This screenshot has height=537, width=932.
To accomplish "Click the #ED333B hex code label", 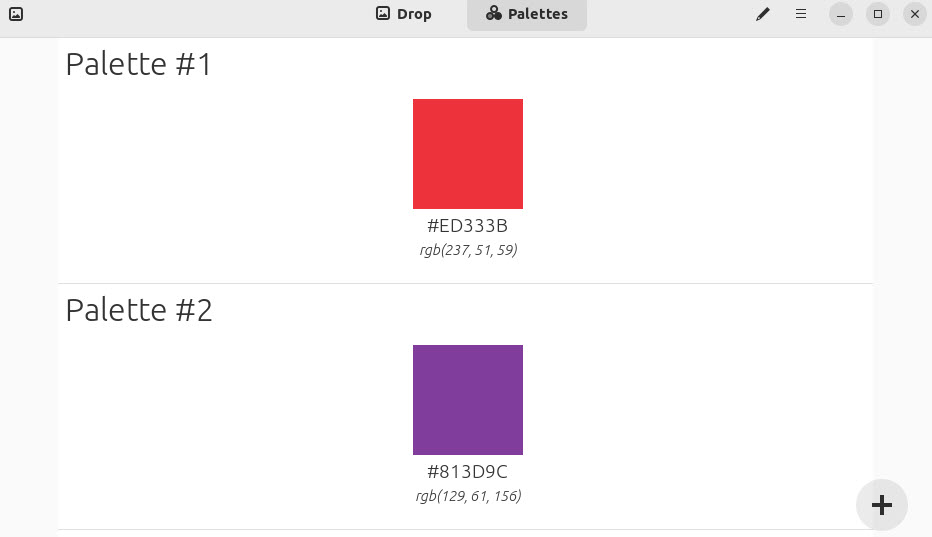I will [467, 226].
